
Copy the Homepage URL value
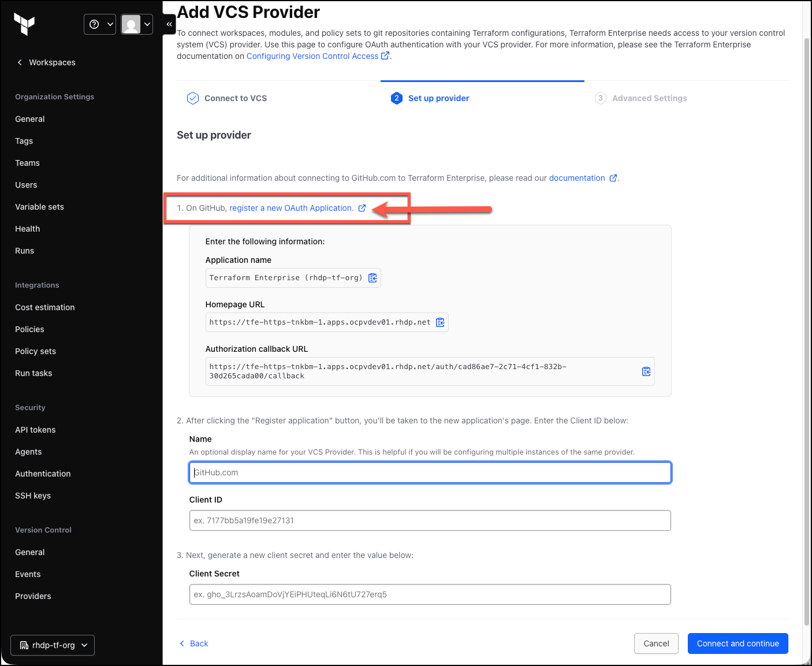click(x=440, y=322)
